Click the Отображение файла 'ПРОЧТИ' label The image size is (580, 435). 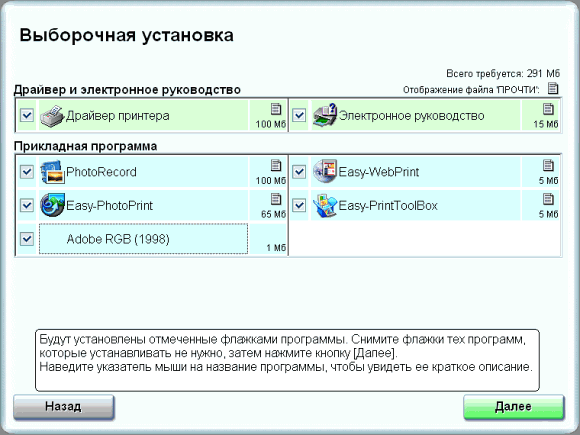pos(471,90)
